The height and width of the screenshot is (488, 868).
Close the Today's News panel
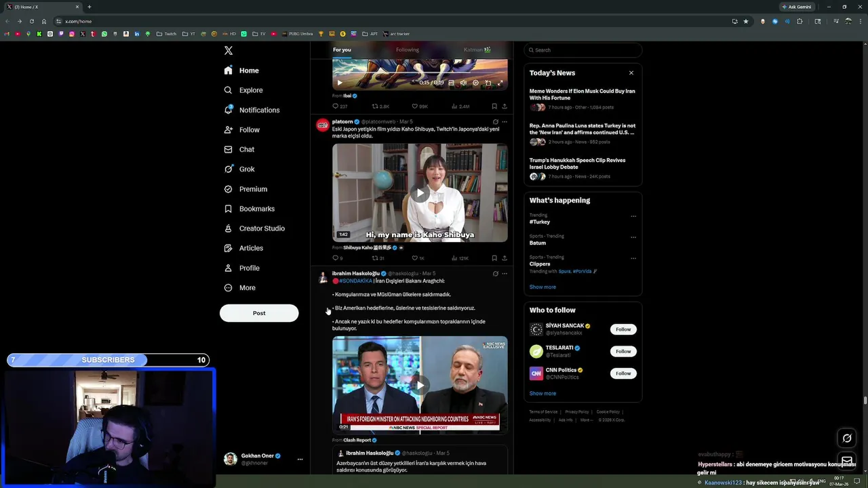[x=631, y=73]
